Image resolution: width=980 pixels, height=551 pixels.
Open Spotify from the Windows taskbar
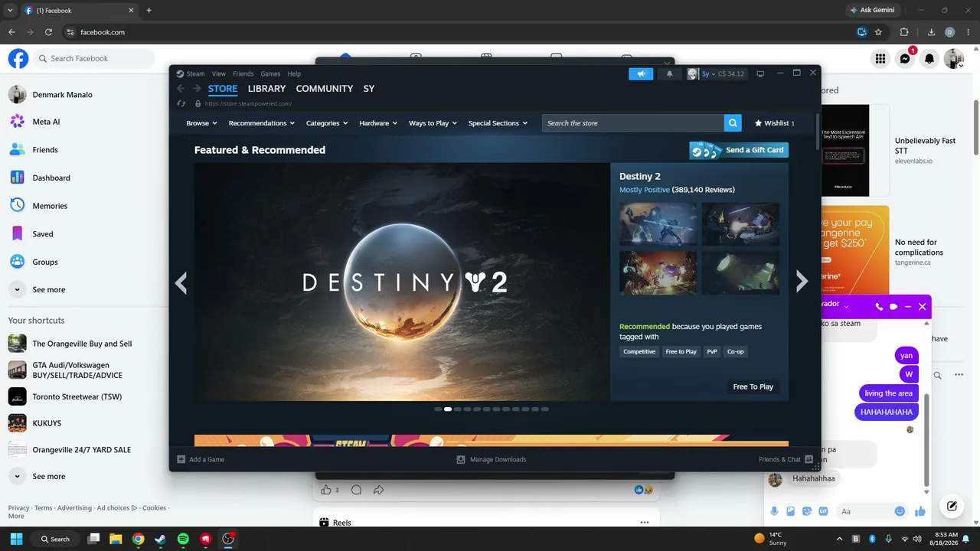[x=183, y=539]
